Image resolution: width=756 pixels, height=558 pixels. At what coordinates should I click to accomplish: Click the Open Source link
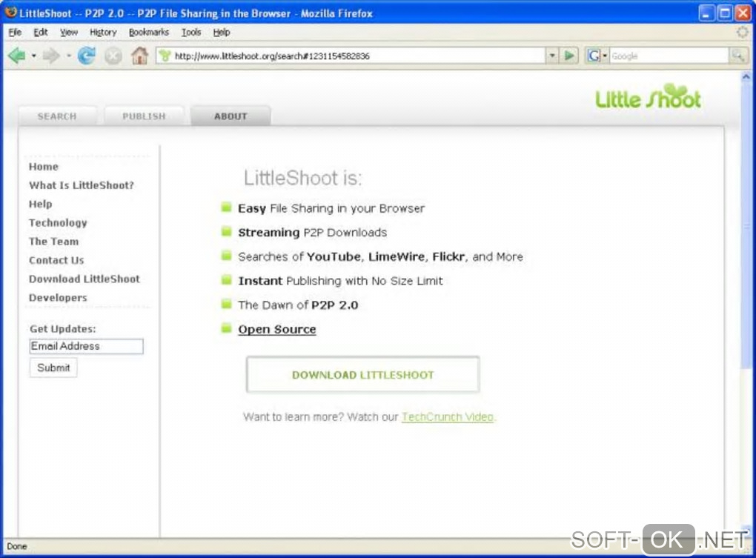point(277,329)
